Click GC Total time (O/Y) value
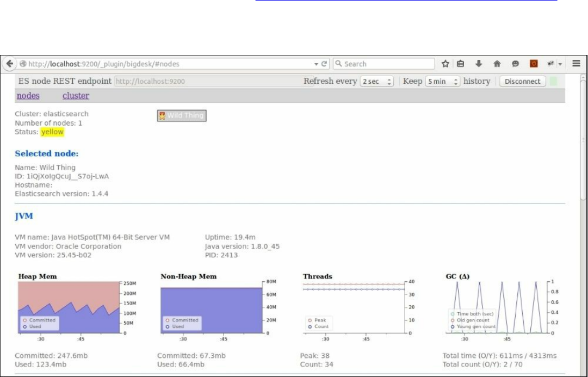588x377 pixels. (499, 356)
